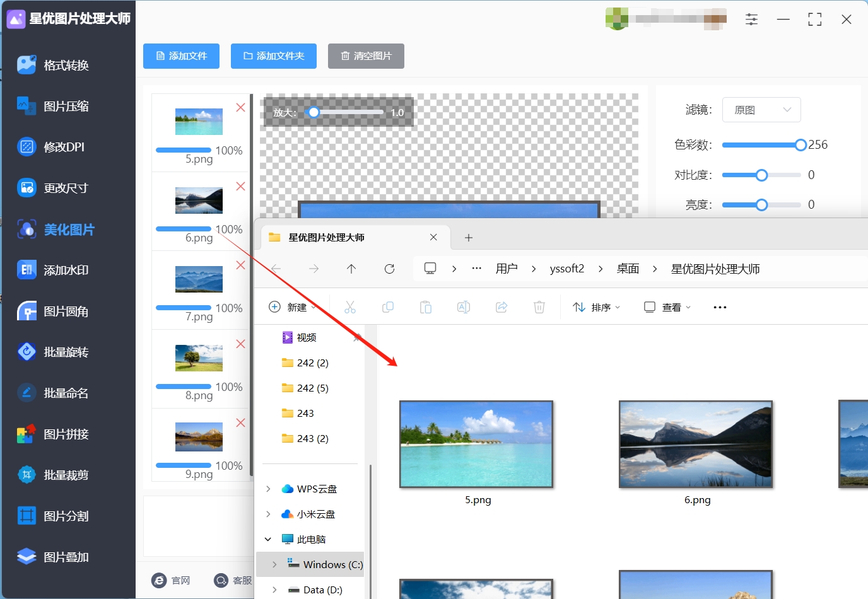Select the 9.png thumbnail in the app list
The image size is (868, 599).
coord(199,437)
